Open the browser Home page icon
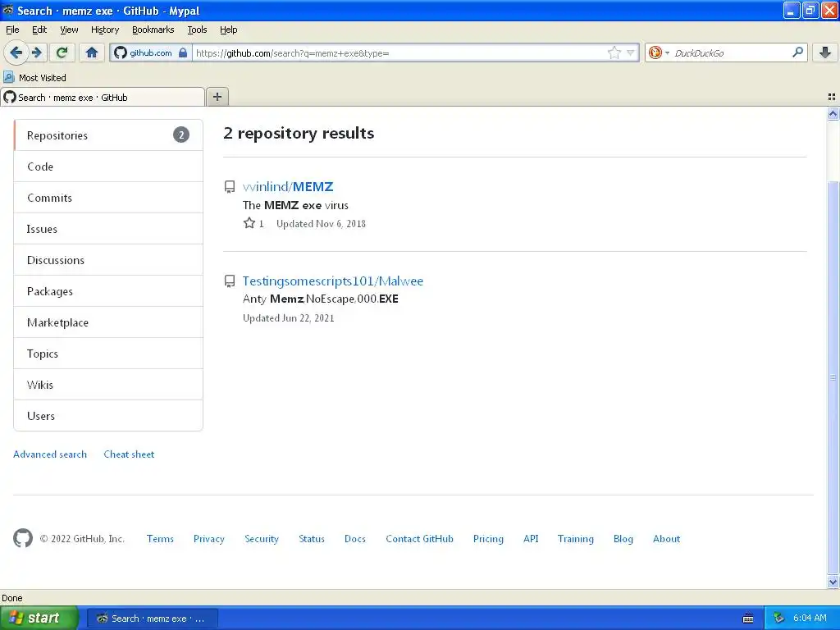840x630 pixels. tap(92, 52)
